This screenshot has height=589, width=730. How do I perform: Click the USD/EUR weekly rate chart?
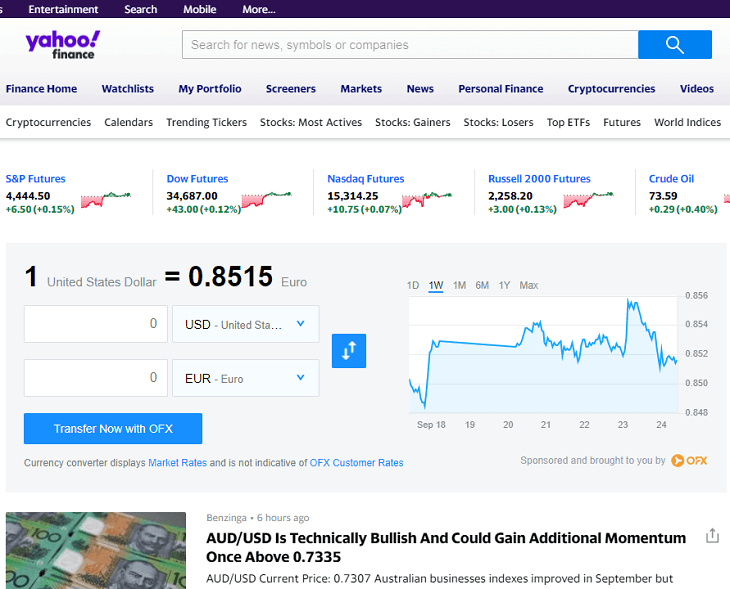[x=543, y=355]
